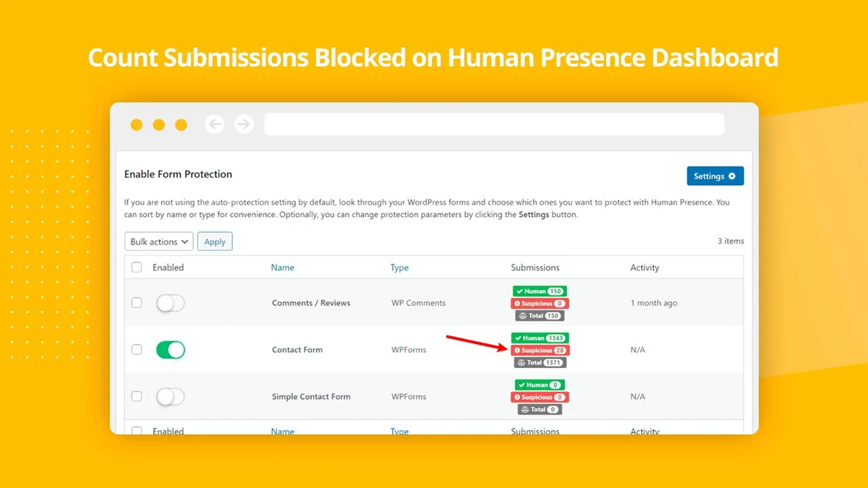
Task: Tick the select-all checkbox in table header
Action: pyautogui.click(x=137, y=267)
